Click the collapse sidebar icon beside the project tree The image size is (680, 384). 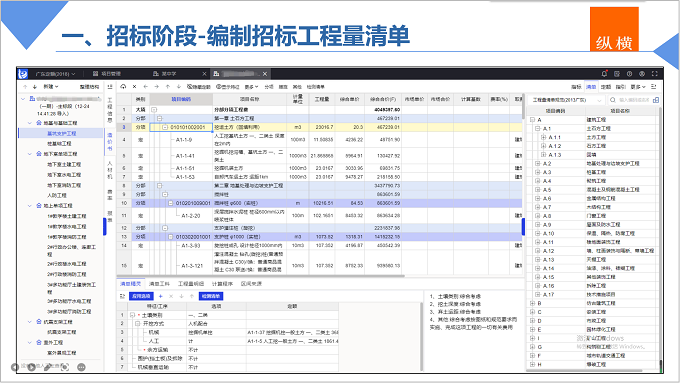(110, 87)
